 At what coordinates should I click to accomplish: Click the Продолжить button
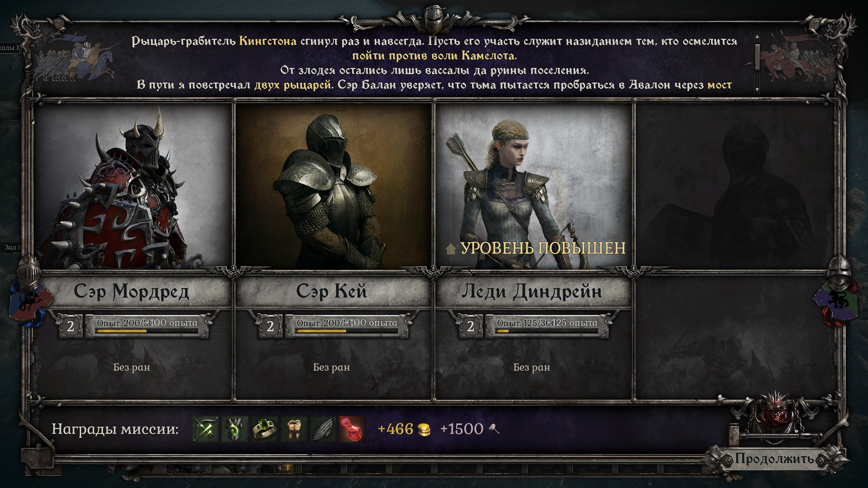774,459
